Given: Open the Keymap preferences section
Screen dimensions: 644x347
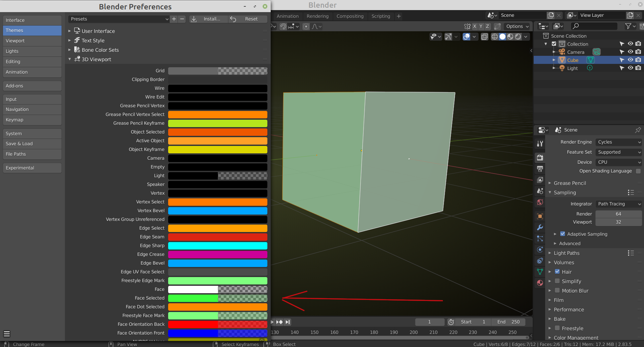Looking at the screenshot, I should [32, 120].
